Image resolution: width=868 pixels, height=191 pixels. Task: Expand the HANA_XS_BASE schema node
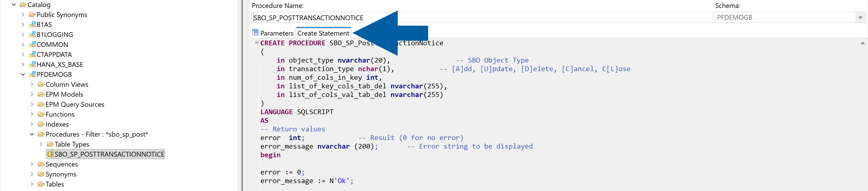tap(23, 65)
